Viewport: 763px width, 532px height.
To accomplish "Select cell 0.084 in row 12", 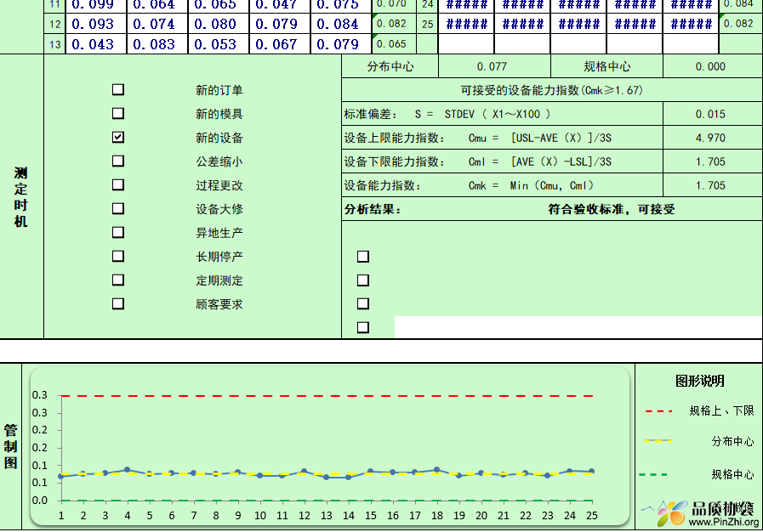I will (x=341, y=24).
